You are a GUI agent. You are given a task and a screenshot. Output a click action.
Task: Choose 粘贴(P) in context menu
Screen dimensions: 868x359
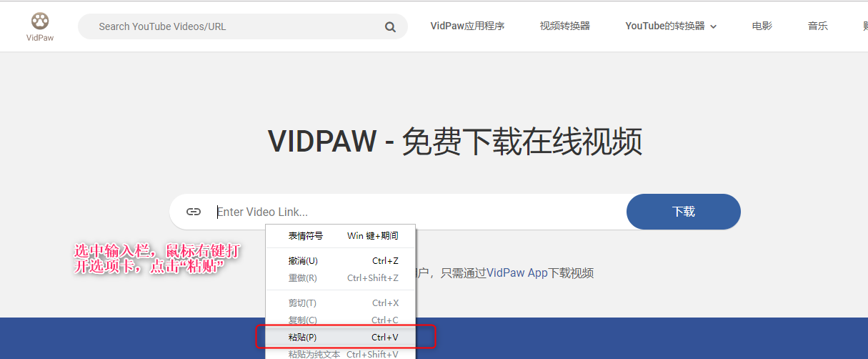point(341,337)
